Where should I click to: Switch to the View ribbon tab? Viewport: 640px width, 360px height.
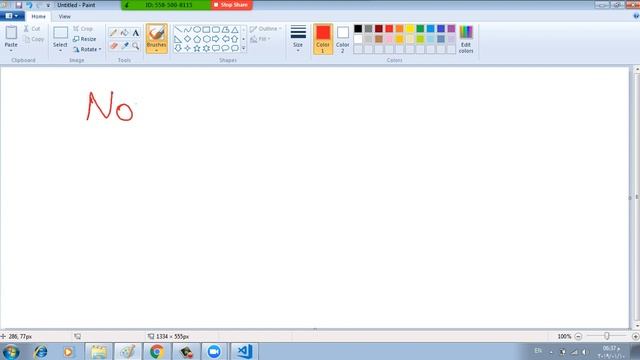click(x=64, y=16)
